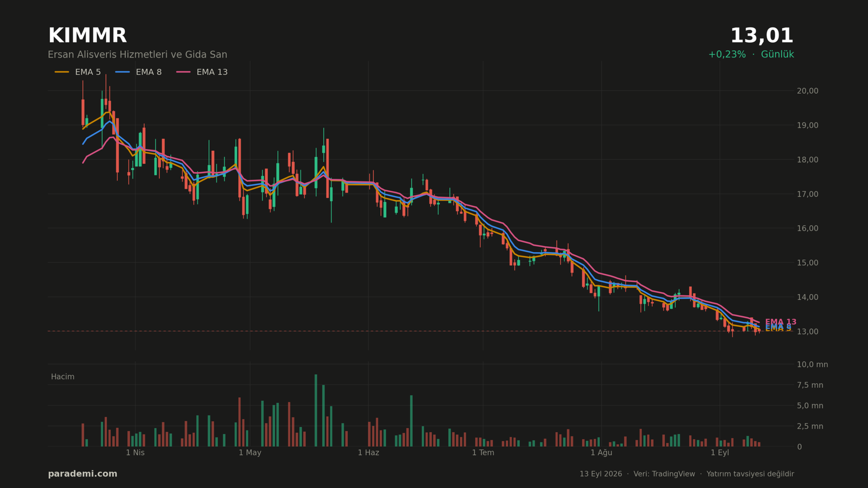Click the EMA 8 blue legend line
The width and height of the screenshot is (868, 488).
pyautogui.click(x=123, y=72)
